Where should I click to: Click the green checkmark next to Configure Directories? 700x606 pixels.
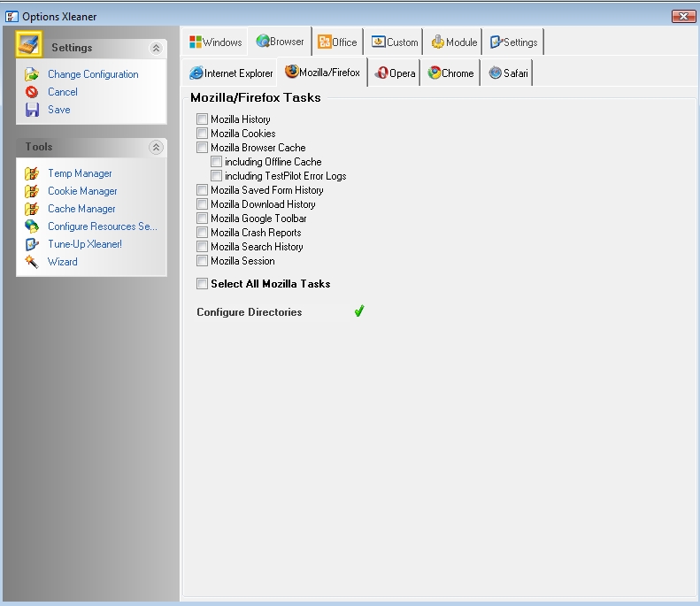pos(359,311)
